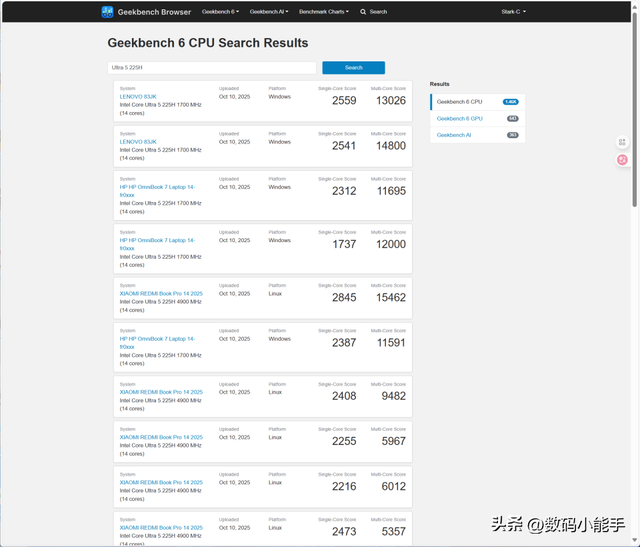Switch to Geekbench 6 GPU results

click(x=460, y=118)
